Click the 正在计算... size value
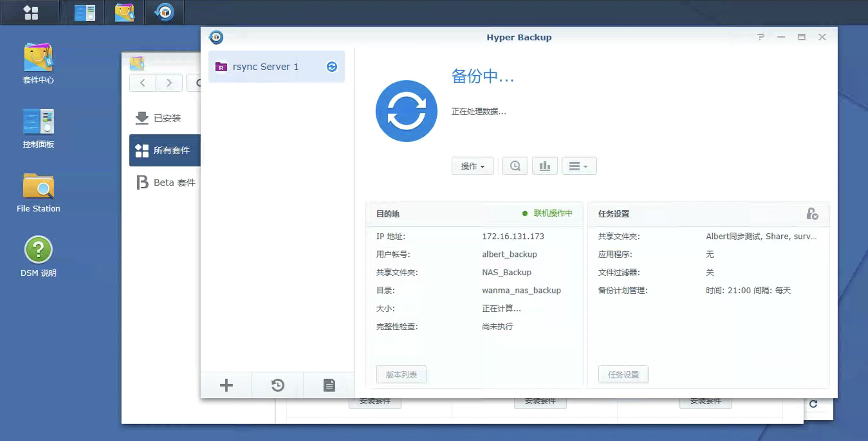Viewport: 868px width, 441px height. (501, 308)
